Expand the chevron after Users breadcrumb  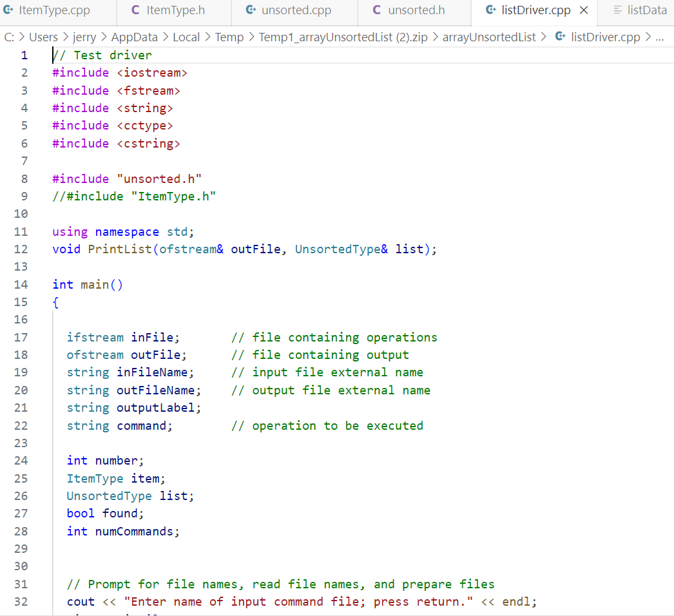coord(65,37)
